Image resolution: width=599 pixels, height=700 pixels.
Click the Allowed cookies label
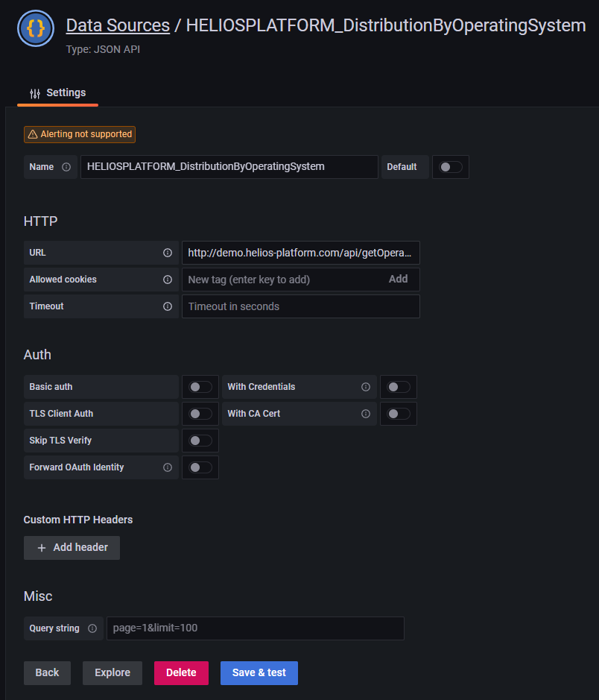pos(63,280)
